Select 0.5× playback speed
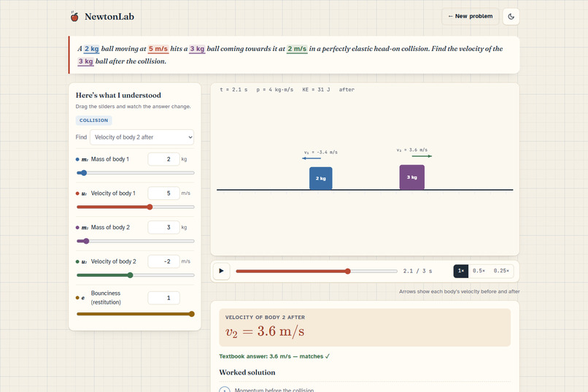Screen dimensions: 588x392 479,271
